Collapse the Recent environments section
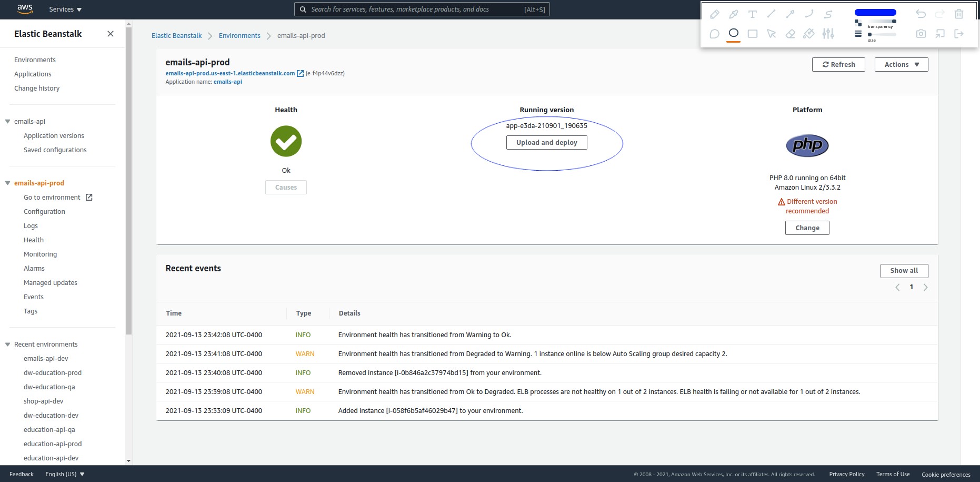 coord(7,345)
